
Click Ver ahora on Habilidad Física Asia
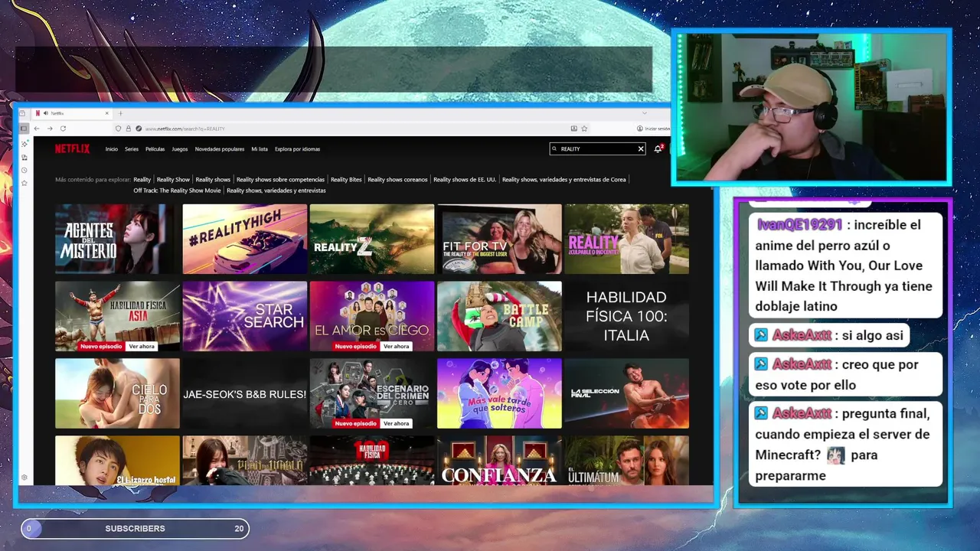click(142, 346)
